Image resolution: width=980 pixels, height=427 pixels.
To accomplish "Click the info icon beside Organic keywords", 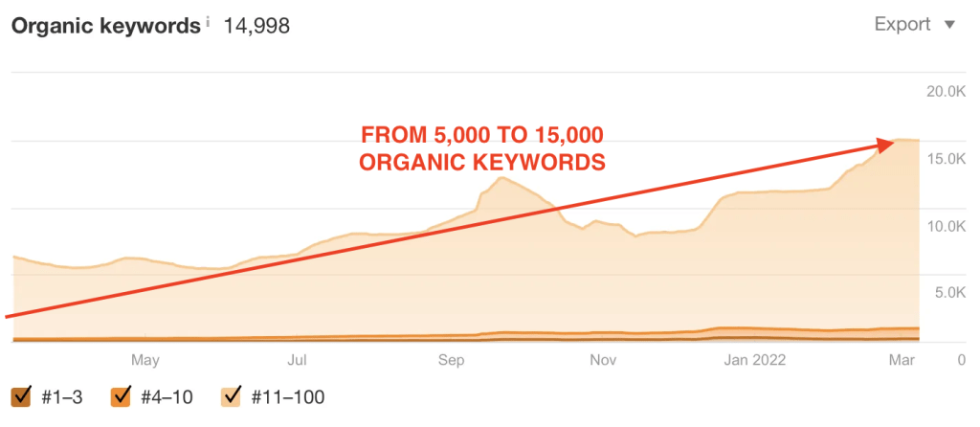I will coord(208,22).
